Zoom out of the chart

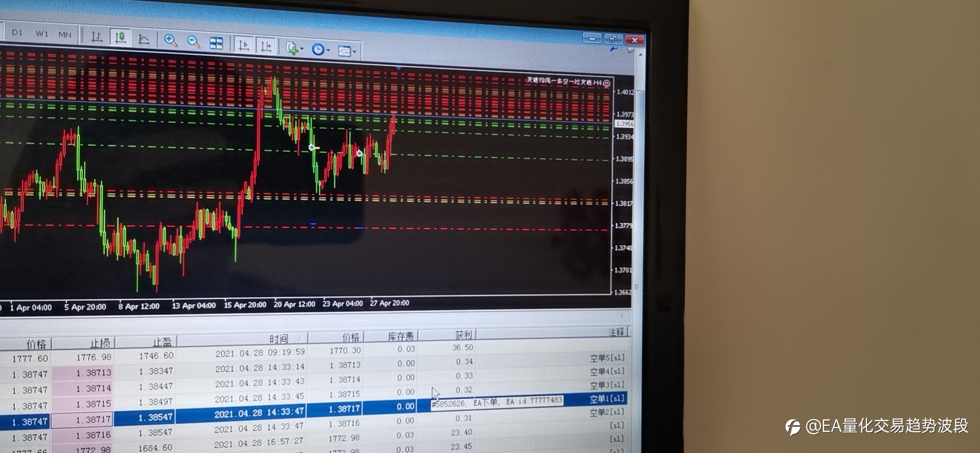pos(193,41)
